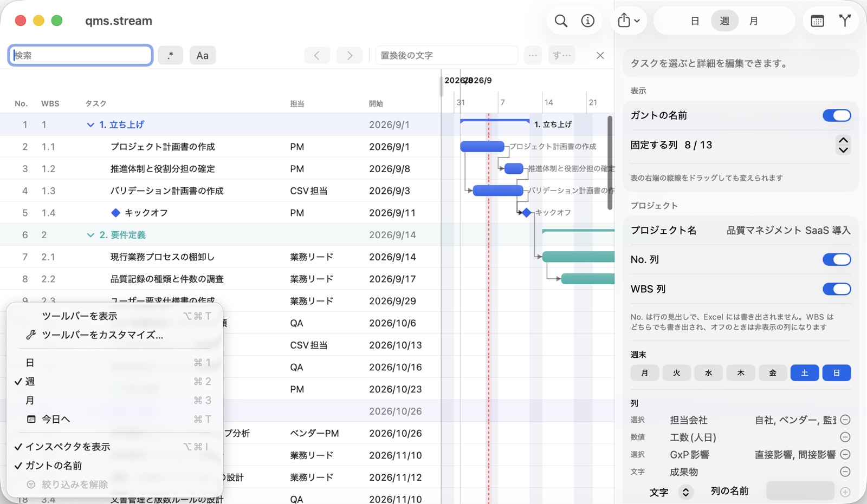The image size is (867, 504).
Task: Click CSV担当 cell in row 1.3
Action: (308, 191)
